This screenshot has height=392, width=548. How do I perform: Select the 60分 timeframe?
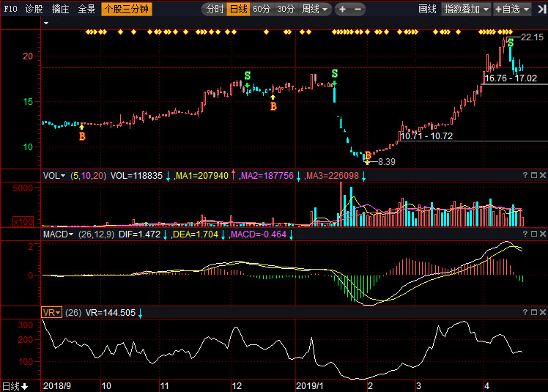point(262,10)
